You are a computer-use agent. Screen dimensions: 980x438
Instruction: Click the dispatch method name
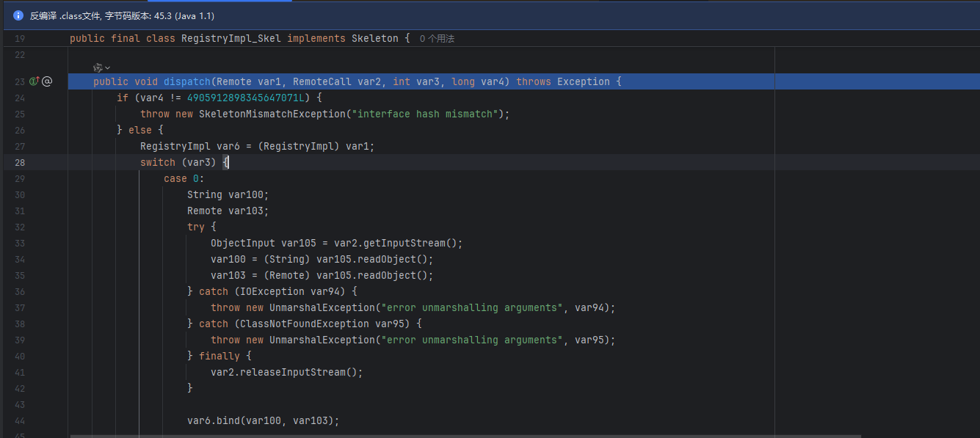187,81
